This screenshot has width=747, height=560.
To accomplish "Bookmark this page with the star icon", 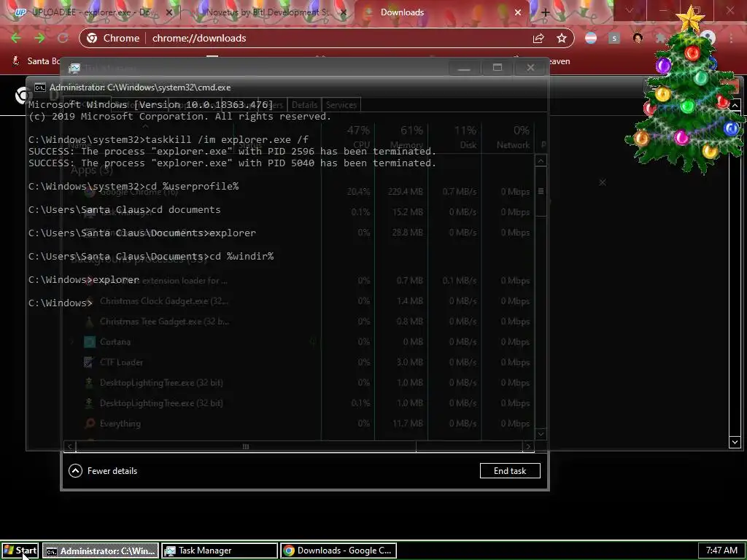I will [562, 38].
